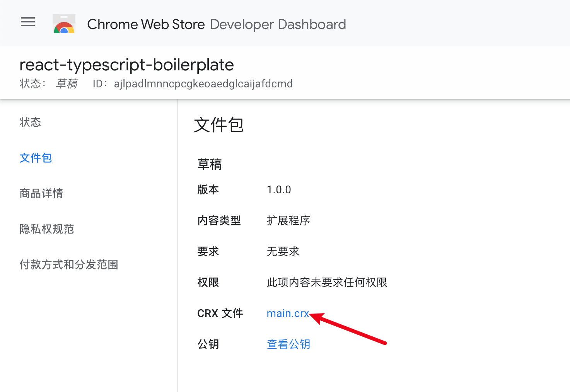Click the 草稿 status value in header
Viewport: 570px width, 392px height.
coord(67,84)
